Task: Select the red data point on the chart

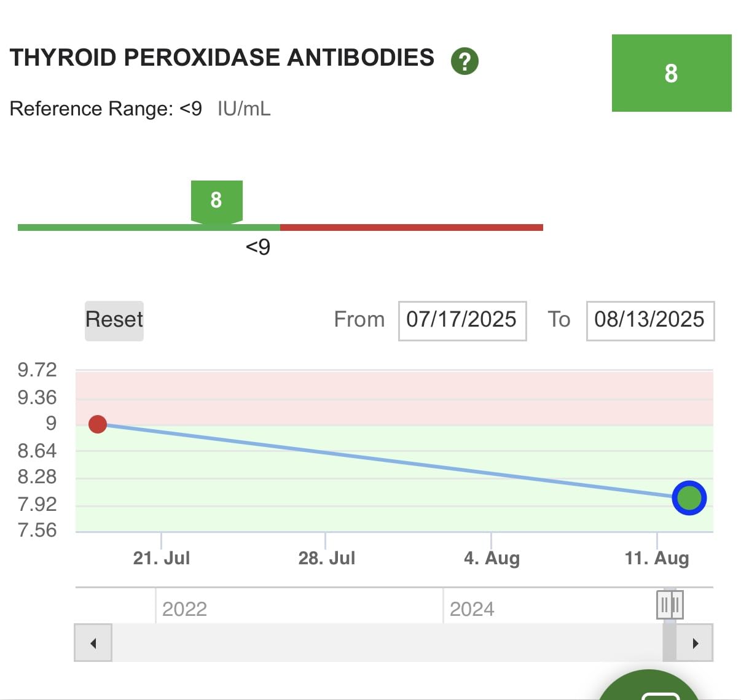Action: coord(98,424)
